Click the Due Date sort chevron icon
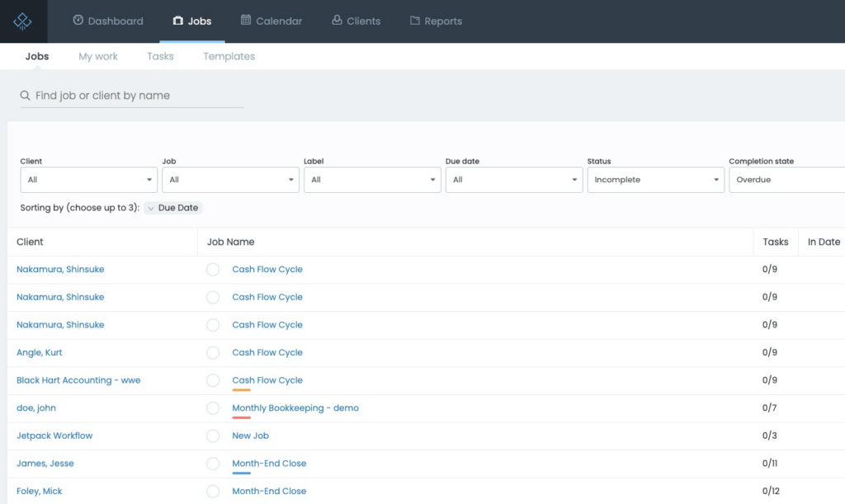845x504 pixels. tap(150, 208)
